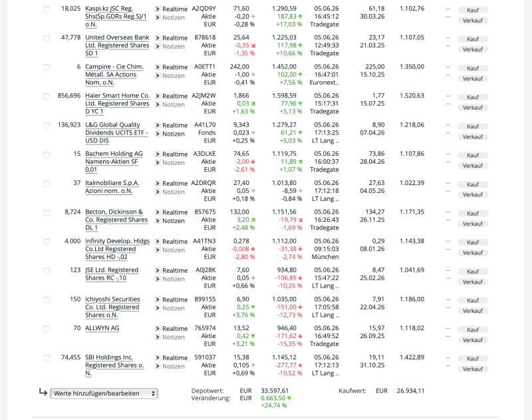
Task: Click Verkauf button for SBI Holdings
Action: pyautogui.click(x=473, y=369)
